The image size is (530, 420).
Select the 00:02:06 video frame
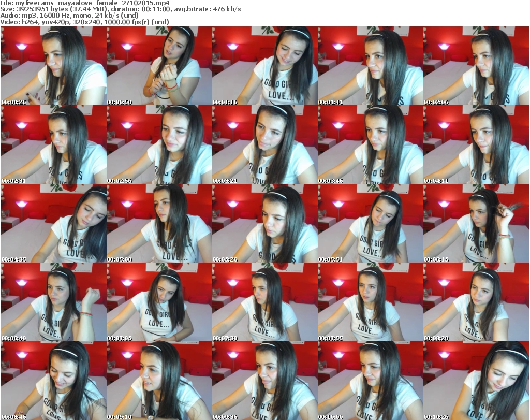click(476, 66)
